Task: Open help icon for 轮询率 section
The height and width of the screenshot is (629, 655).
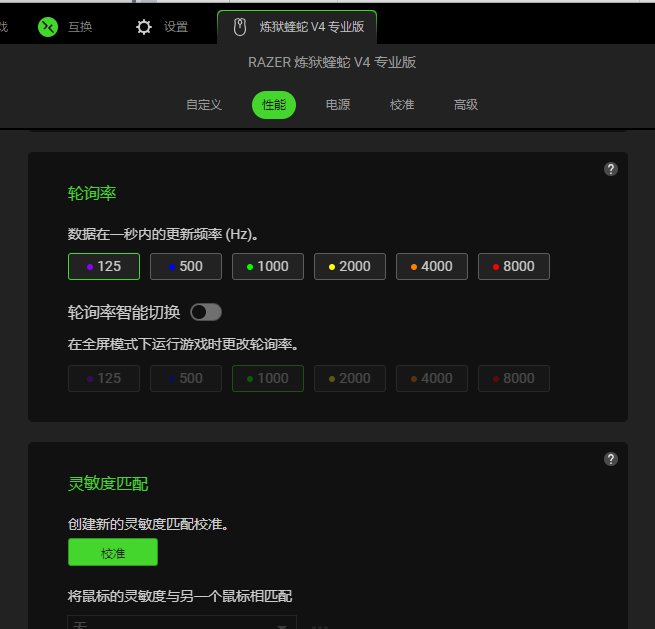Action: (611, 169)
